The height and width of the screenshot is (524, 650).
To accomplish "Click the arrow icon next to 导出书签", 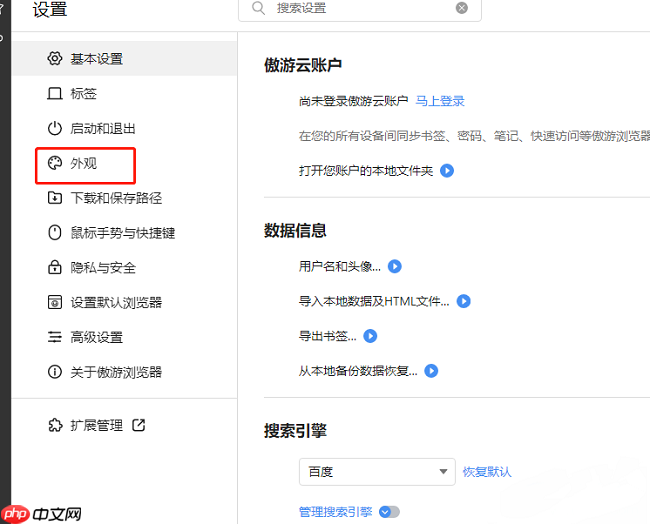I will click(x=370, y=336).
